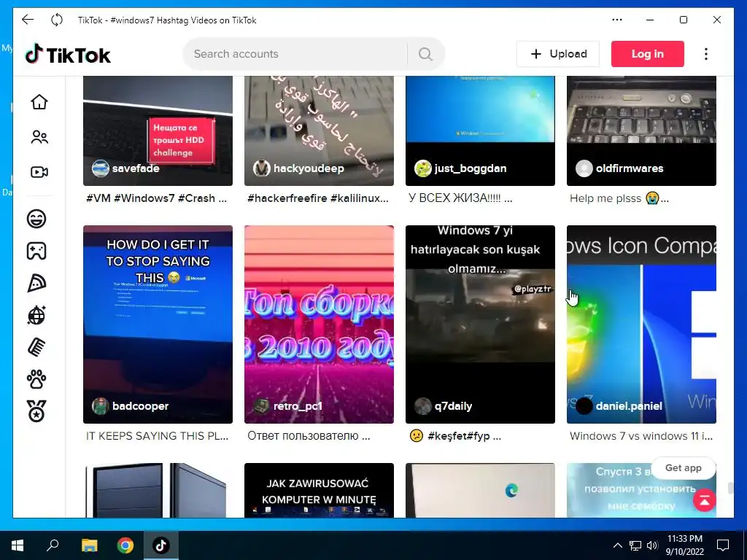Open the notification center icon
This screenshot has width=747, height=560.
point(723,545)
